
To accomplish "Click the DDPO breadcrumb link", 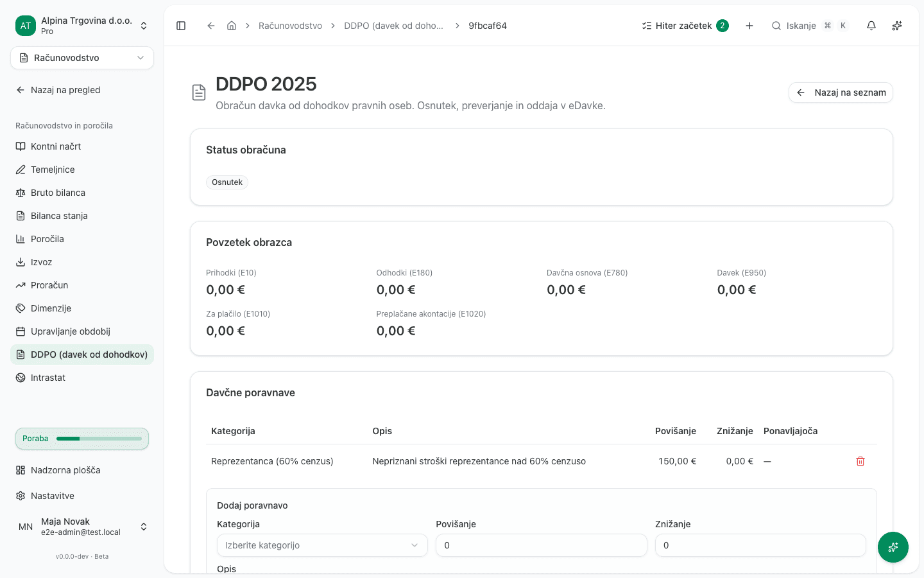I will coord(394,26).
